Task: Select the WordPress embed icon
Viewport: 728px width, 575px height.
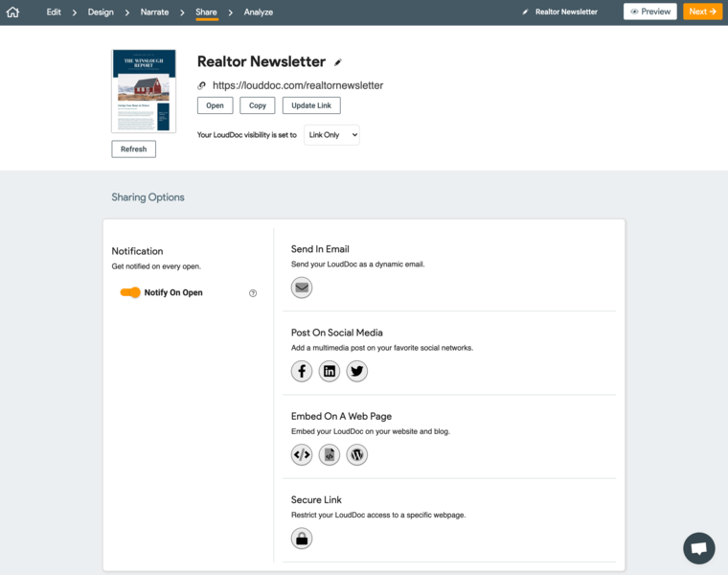Action: point(357,454)
